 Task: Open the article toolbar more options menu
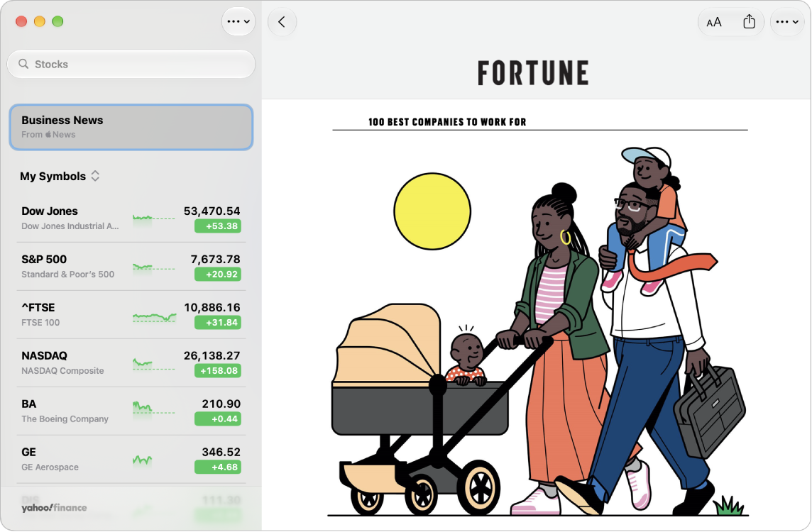coord(787,22)
